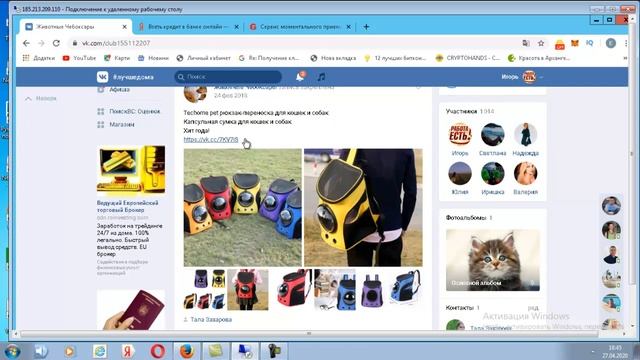The width and height of the screenshot is (640, 360).
Task: Open the YouTube bookmark
Action: coord(80,58)
